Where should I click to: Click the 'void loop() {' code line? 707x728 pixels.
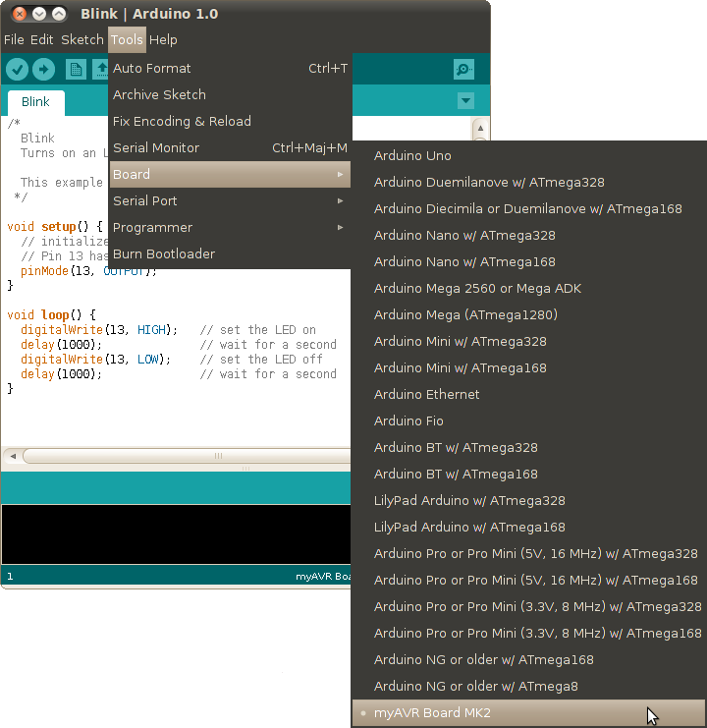pyautogui.click(x=51, y=314)
